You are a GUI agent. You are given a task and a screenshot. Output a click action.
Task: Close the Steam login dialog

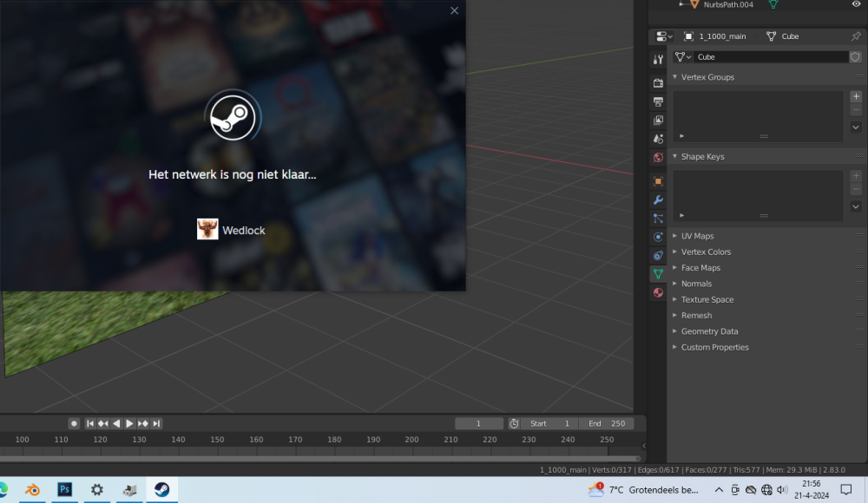455,10
